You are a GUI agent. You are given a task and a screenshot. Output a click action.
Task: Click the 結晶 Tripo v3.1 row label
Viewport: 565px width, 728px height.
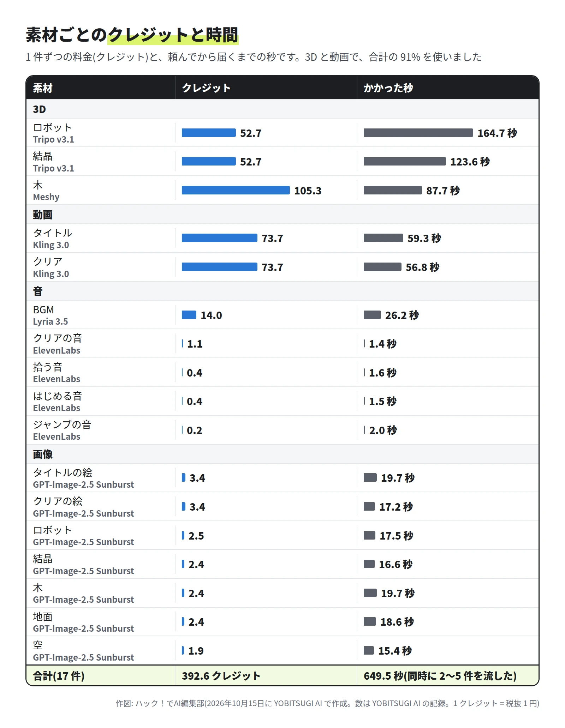[x=54, y=162]
